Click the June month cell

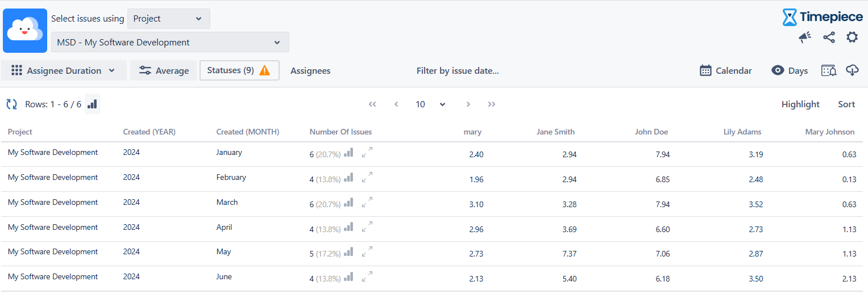[x=224, y=276]
